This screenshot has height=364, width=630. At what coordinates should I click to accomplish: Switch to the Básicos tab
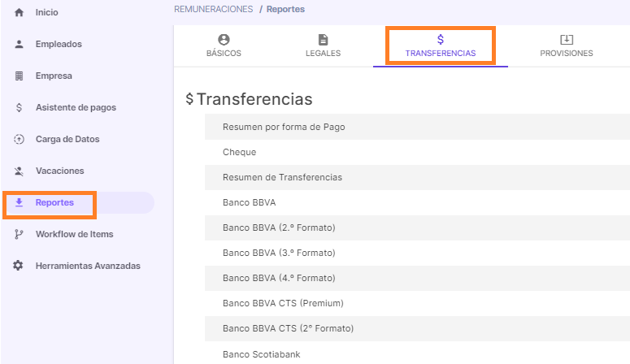224,46
